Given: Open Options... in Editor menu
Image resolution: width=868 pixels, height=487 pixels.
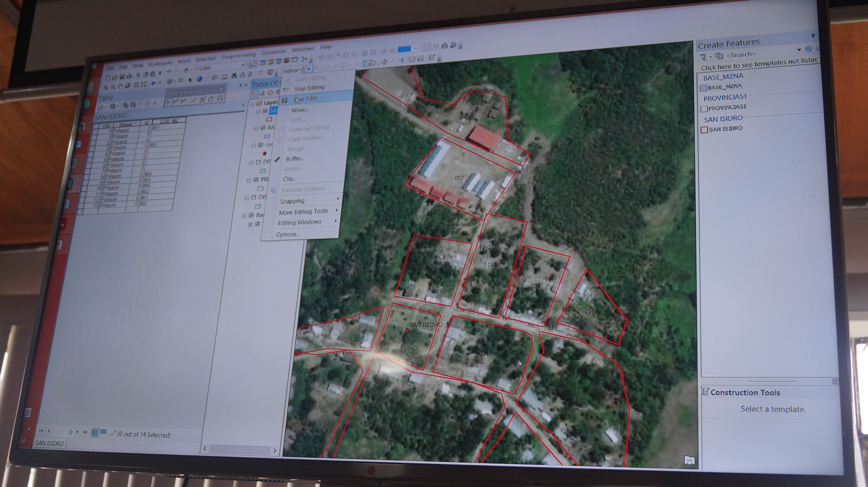Looking at the screenshot, I should (288, 235).
